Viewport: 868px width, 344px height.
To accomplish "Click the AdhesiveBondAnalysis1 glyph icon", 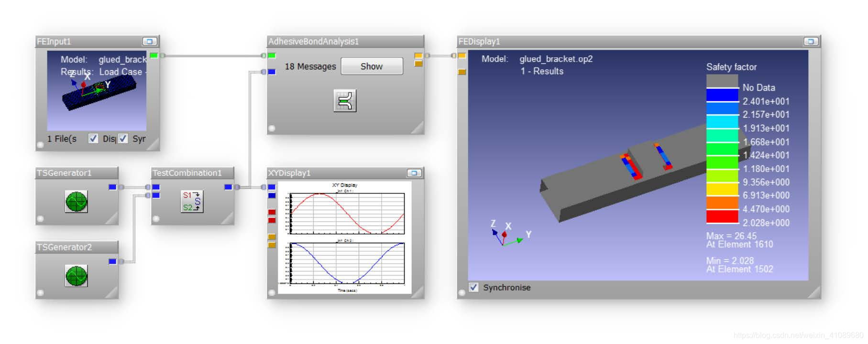I will pyautogui.click(x=345, y=101).
